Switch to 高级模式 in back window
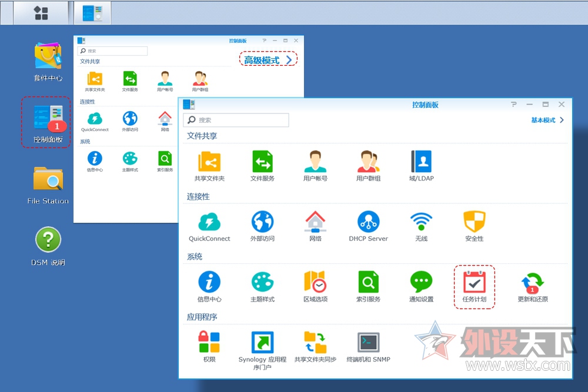This screenshot has height=392, width=588. click(268, 59)
